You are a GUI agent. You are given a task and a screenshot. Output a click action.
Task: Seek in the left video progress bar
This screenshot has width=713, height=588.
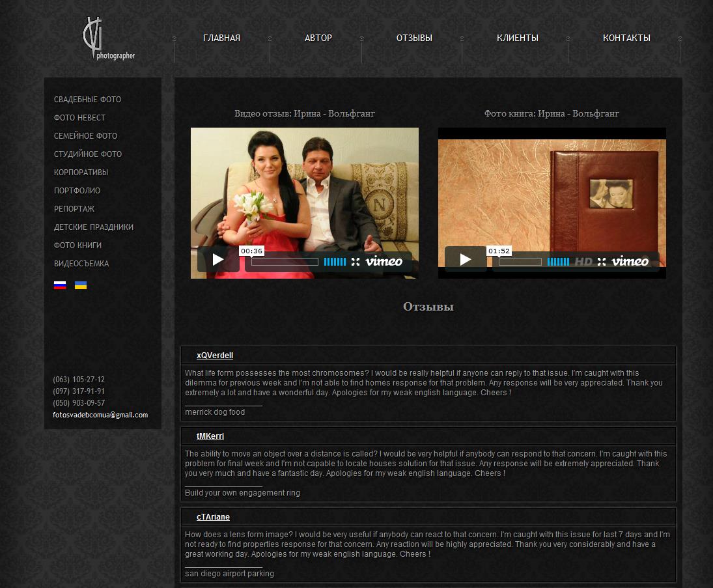point(285,262)
